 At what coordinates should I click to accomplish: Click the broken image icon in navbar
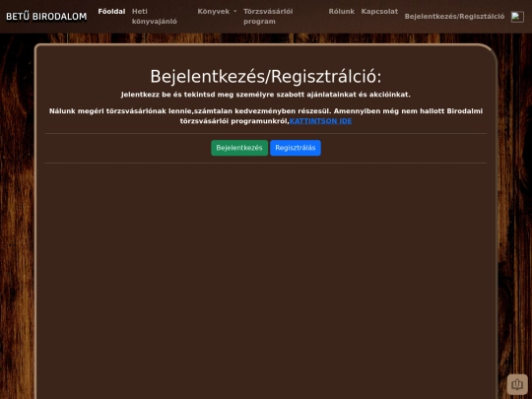[517, 17]
